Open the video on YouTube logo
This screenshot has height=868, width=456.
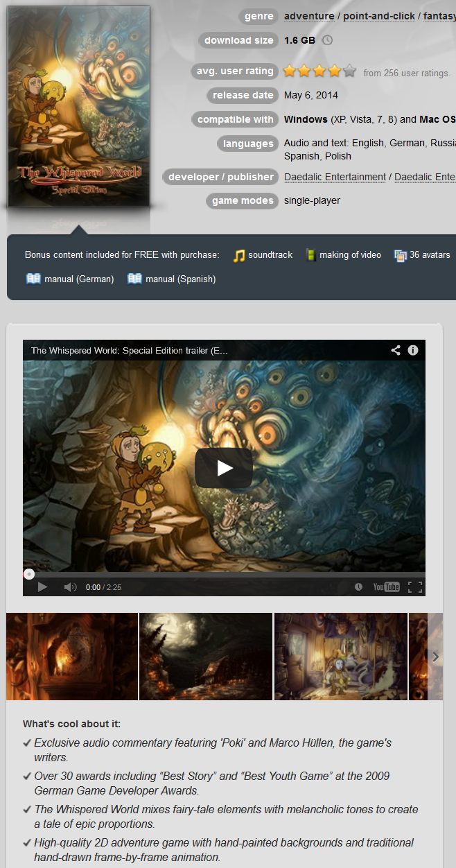(x=386, y=587)
